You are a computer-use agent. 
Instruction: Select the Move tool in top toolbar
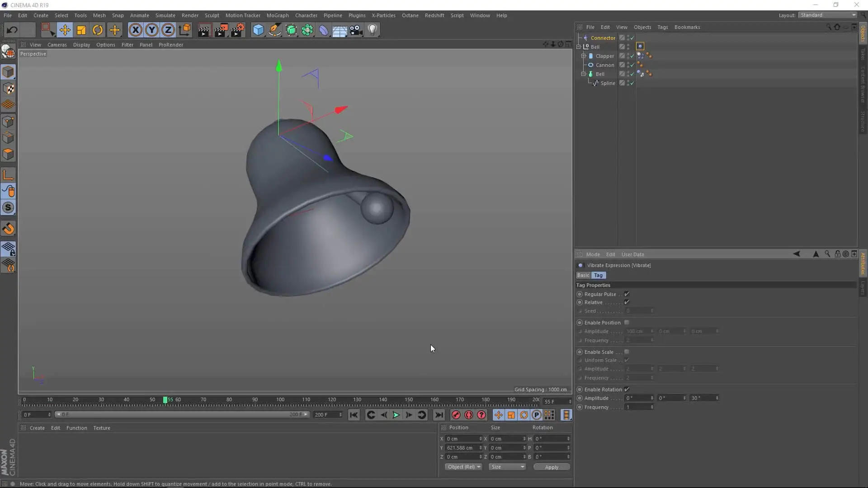click(65, 30)
